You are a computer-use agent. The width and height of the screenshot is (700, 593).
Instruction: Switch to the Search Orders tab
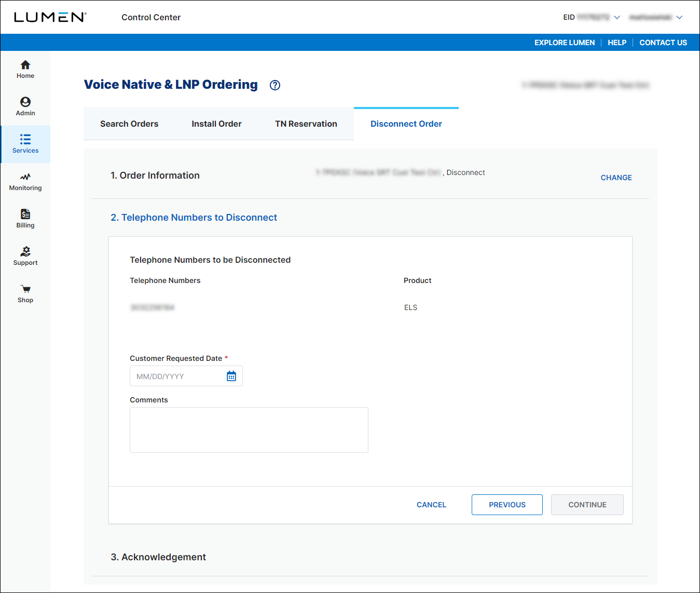pyautogui.click(x=129, y=124)
